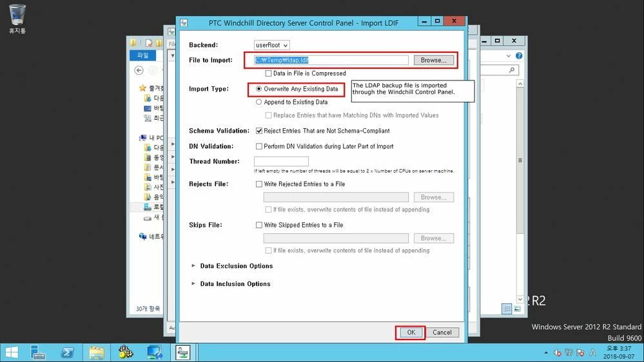Show hidden tray icons arrow

[546, 352]
